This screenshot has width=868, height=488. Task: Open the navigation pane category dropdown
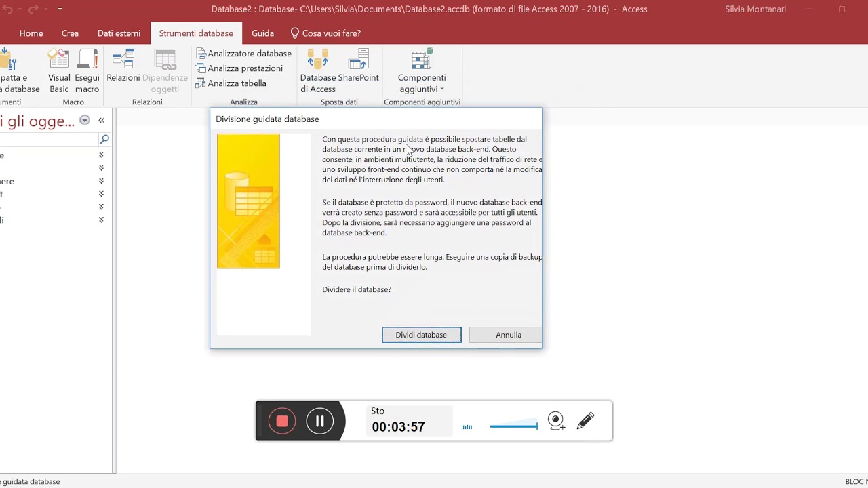(x=85, y=120)
